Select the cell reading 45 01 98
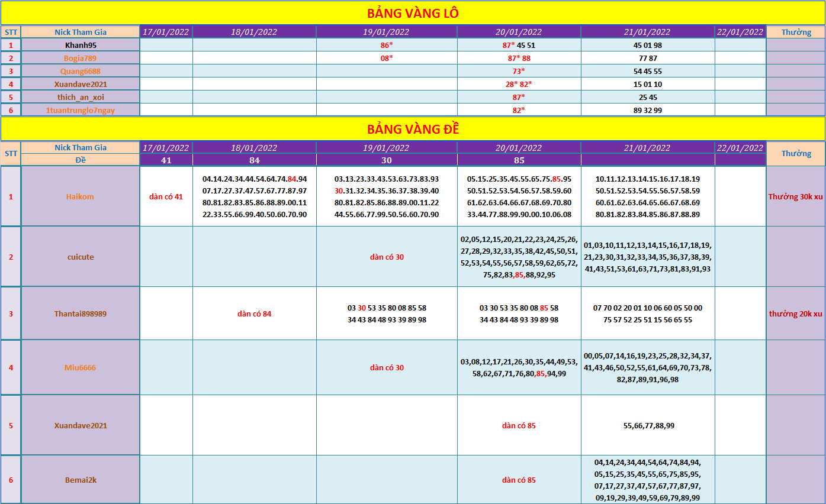This screenshot has height=504, width=826. (648, 45)
